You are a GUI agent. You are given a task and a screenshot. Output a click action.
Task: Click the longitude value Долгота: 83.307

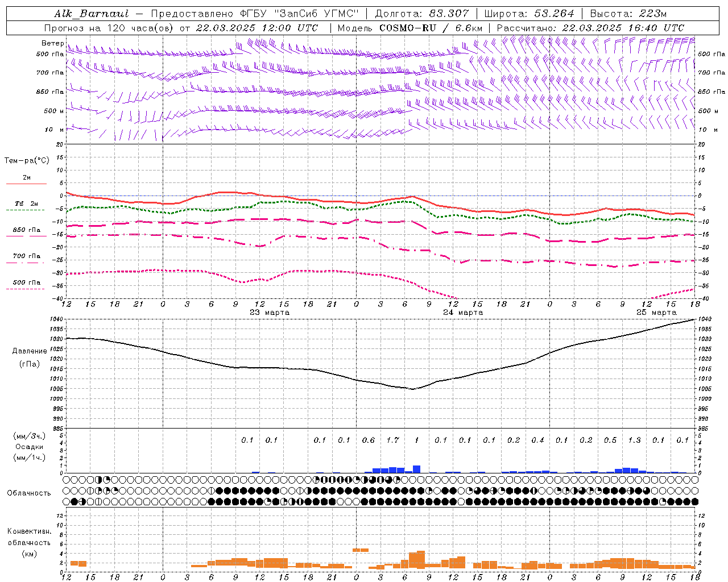click(x=422, y=14)
